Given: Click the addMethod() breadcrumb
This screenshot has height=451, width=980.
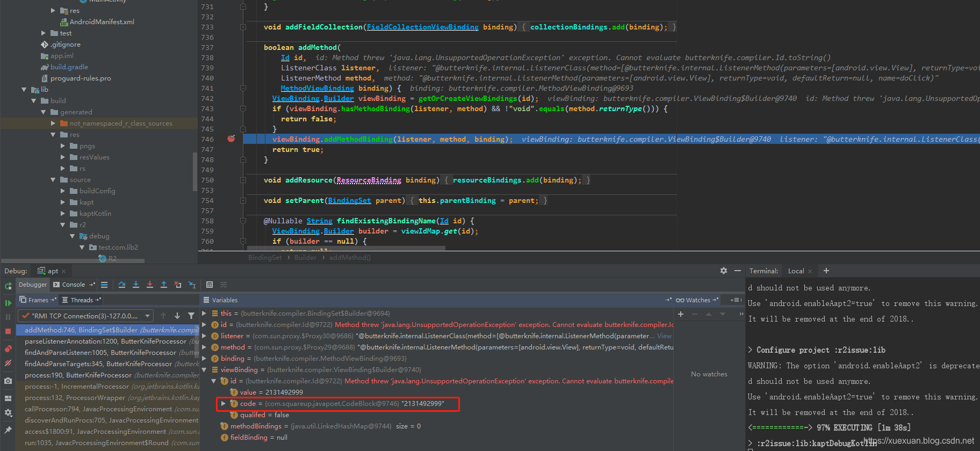Looking at the screenshot, I should point(350,258).
